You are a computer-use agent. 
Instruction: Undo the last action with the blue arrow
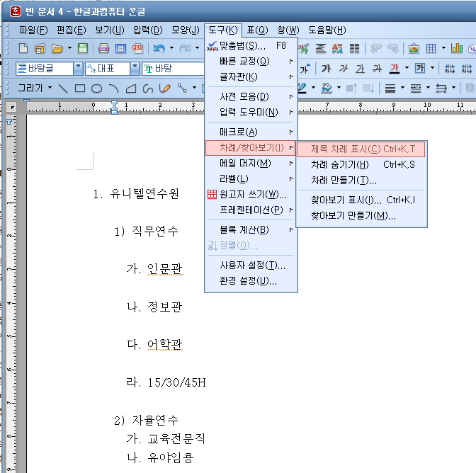tap(159, 49)
